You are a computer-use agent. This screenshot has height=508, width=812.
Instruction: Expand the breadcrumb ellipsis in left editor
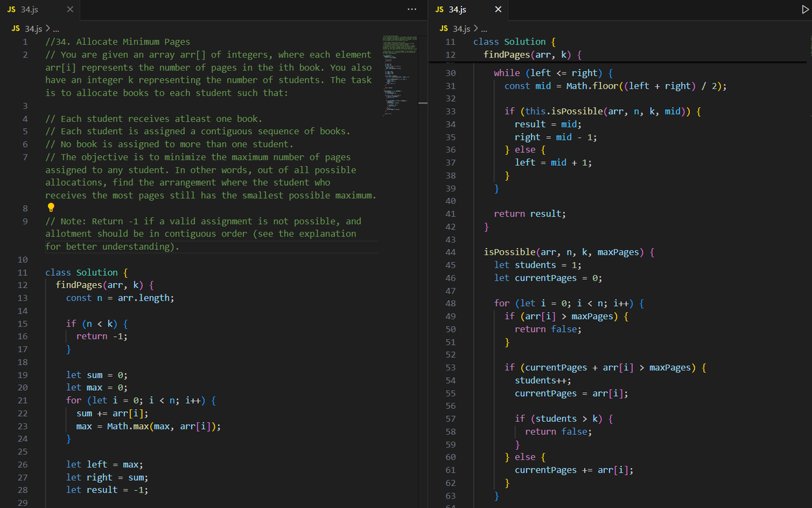click(x=57, y=28)
